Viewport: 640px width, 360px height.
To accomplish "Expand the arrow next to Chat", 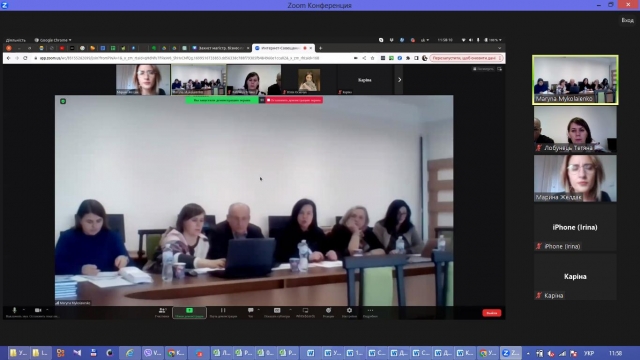I will [x=259, y=310].
